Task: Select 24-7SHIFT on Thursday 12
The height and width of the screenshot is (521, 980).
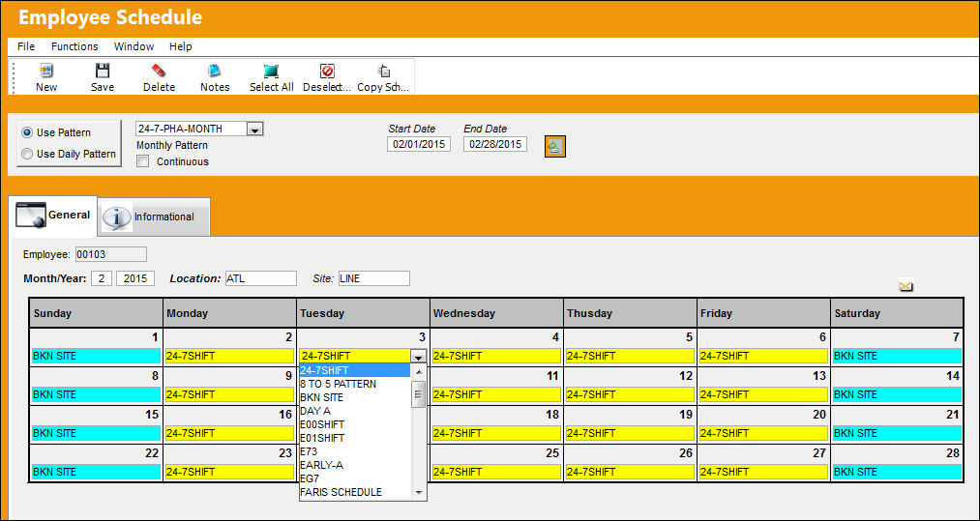Action: click(x=630, y=394)
